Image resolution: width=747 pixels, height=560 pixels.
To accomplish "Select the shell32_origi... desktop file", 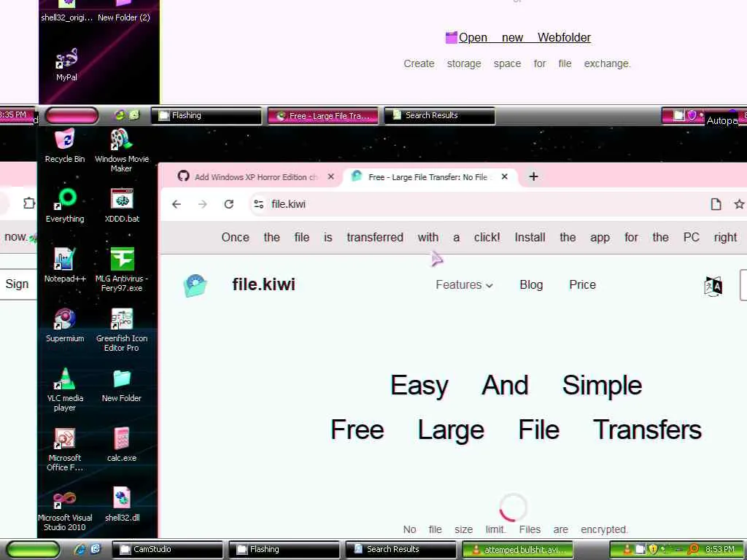I will (66, 12).
